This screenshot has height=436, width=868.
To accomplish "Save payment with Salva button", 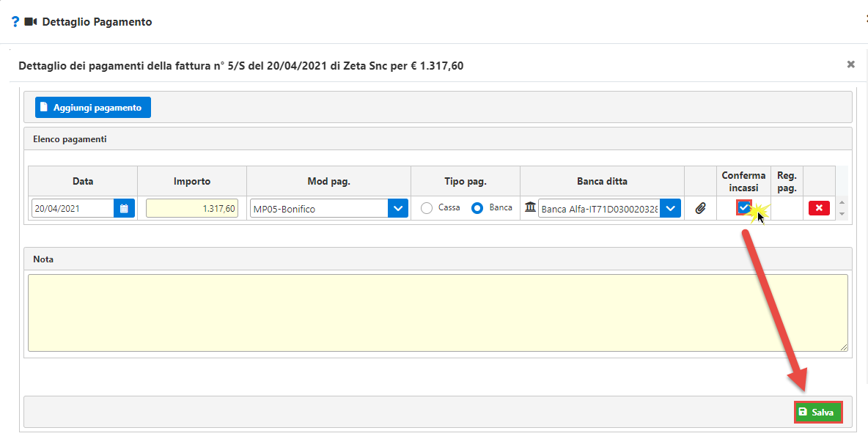I will click(817, 413).
